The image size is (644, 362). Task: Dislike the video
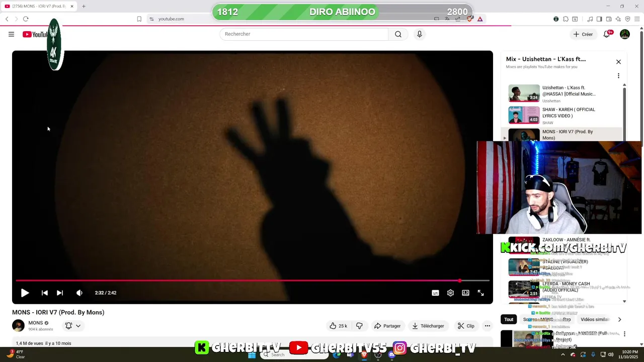point(359,326)
